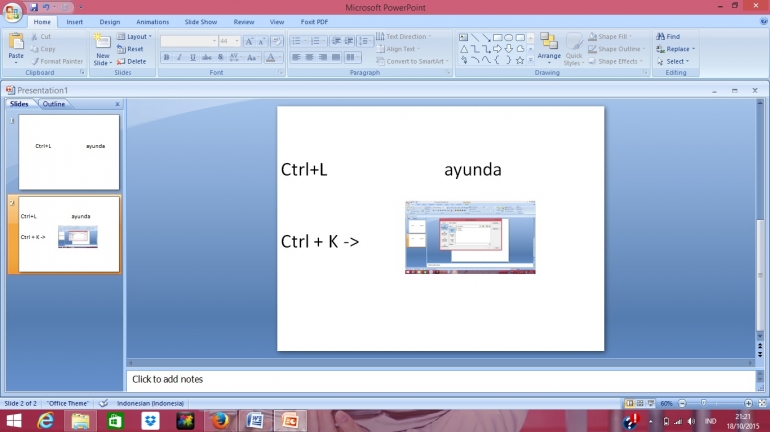
Task: Toggle Strikethrough formatting
Action: pos(207,57)
